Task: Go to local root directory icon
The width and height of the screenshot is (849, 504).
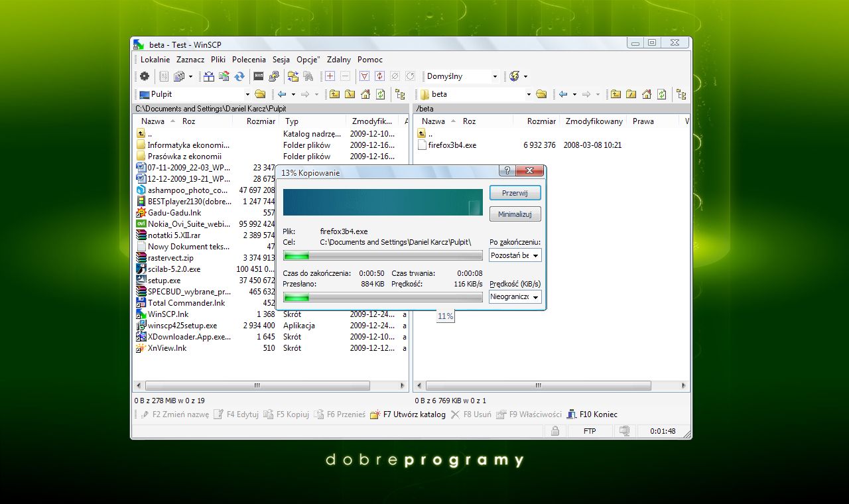Action: coord(350,94)
